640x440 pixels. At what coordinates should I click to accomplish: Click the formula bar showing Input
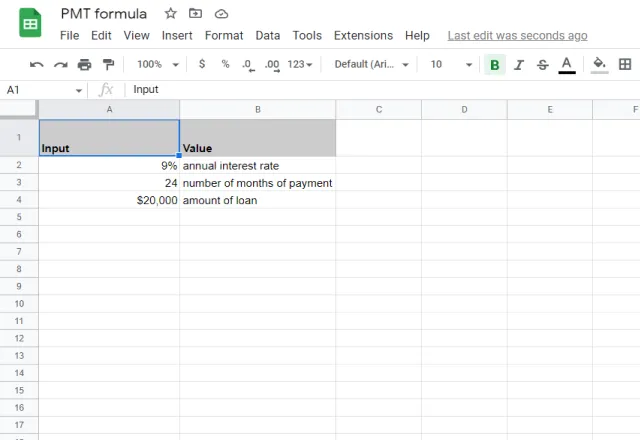coord(384,90)
